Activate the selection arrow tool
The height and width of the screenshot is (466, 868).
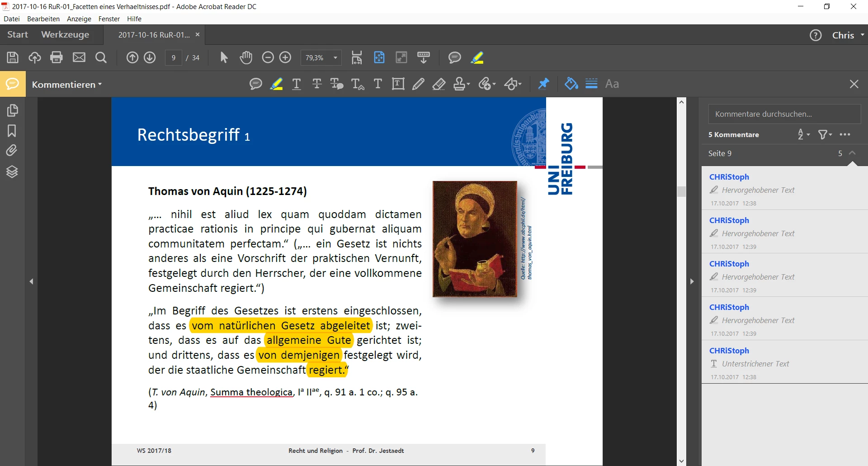point(224,57)
